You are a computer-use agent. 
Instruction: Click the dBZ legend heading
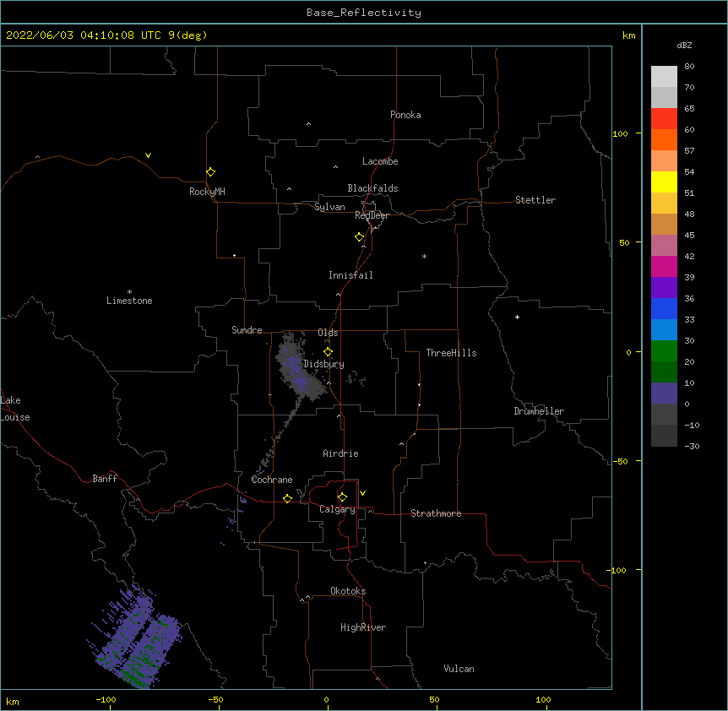pyautogui.click(x=684, y=46)
